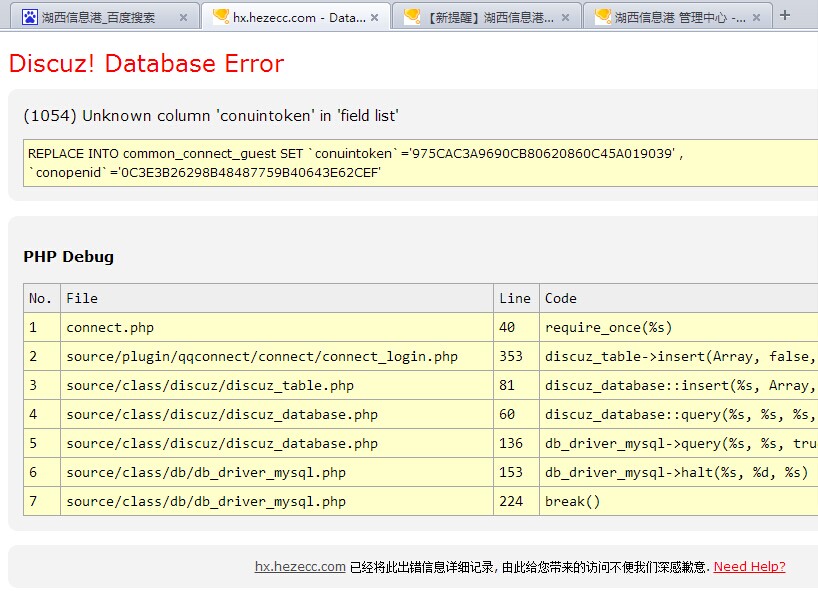This screenshot has height=593, width=818.
Task: Click the discuz_table.php file path cell
Action: pyautogui.click(x=210, y=385)
